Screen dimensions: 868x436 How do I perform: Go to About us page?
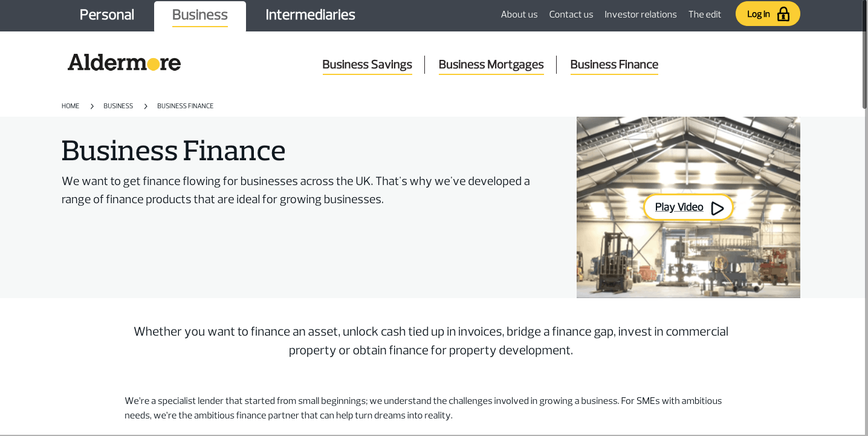[x=519, y=15]
